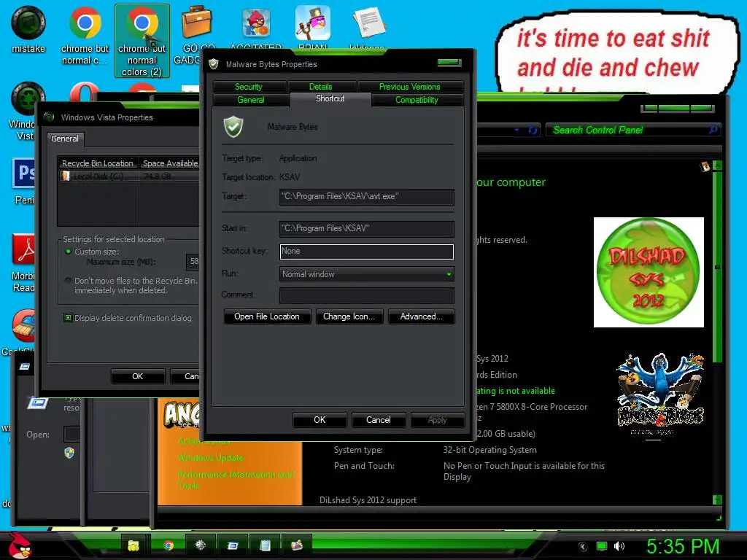Open the address bar history dropdown arrow
Image resolution: width=747 pixels, height=560 pixels.
[517, 130]
